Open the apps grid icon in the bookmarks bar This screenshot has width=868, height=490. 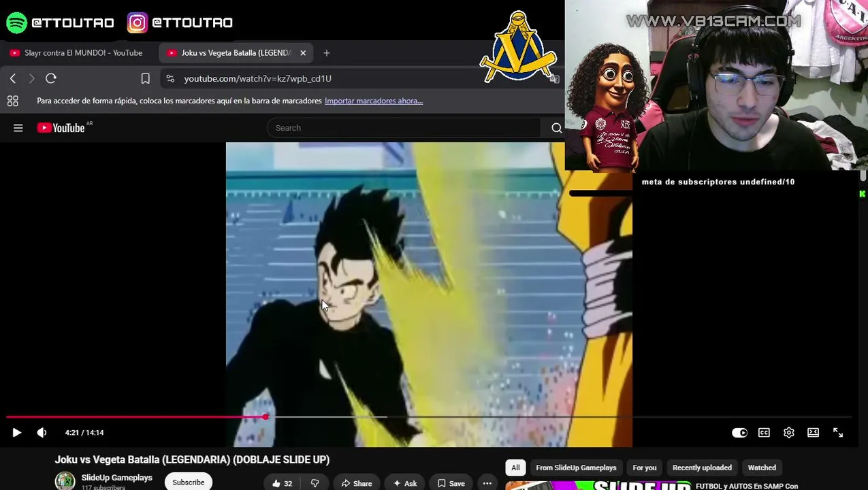tap(12, 101)
